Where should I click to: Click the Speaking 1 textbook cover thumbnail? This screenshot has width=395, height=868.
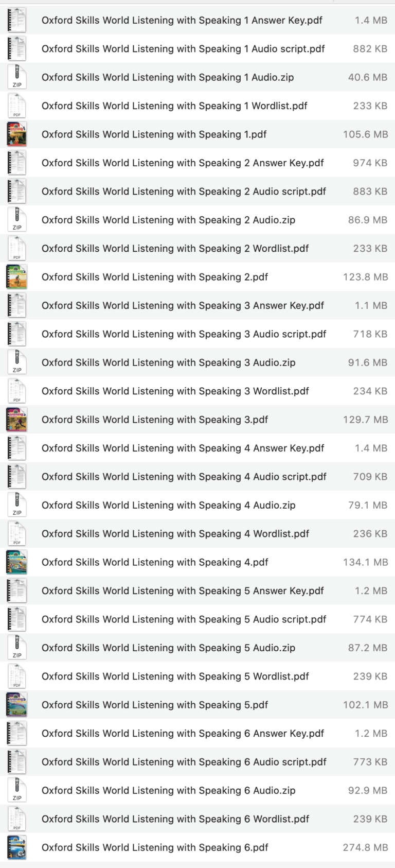point(17,134)
